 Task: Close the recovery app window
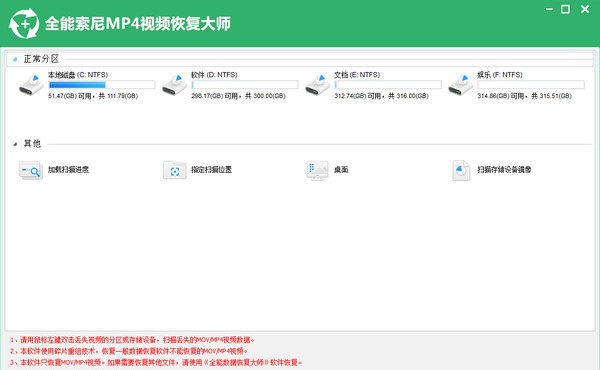point(585,9)
